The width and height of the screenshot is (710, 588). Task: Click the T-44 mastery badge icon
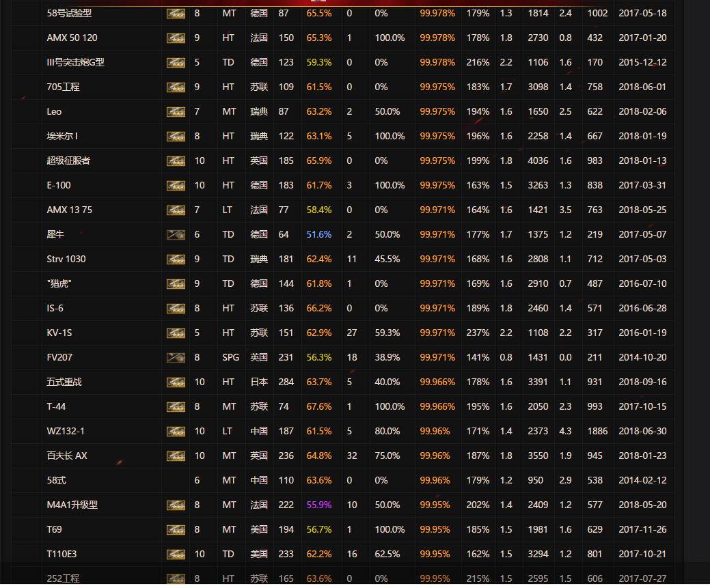pyautogui.click(x=176, y=407)
